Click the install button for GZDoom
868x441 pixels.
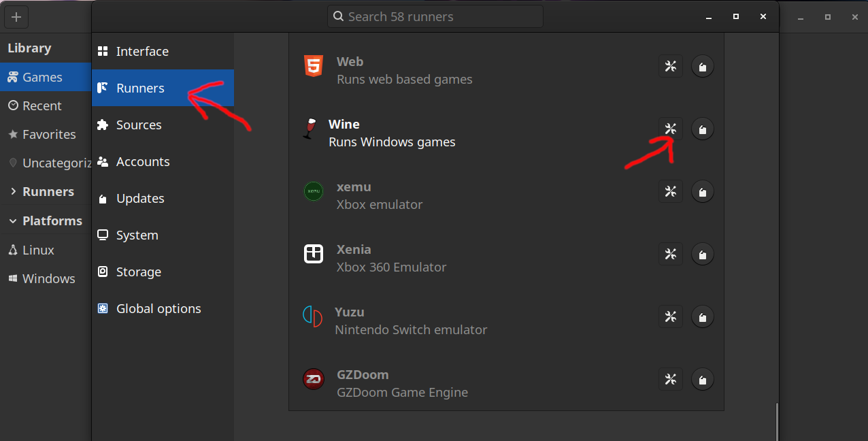(703, 379)
